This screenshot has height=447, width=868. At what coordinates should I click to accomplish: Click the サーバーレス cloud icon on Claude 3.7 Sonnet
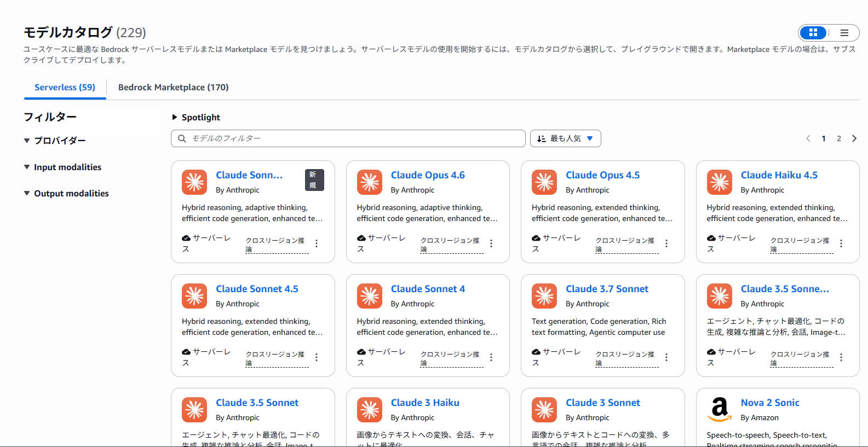(x=536, y=352)
